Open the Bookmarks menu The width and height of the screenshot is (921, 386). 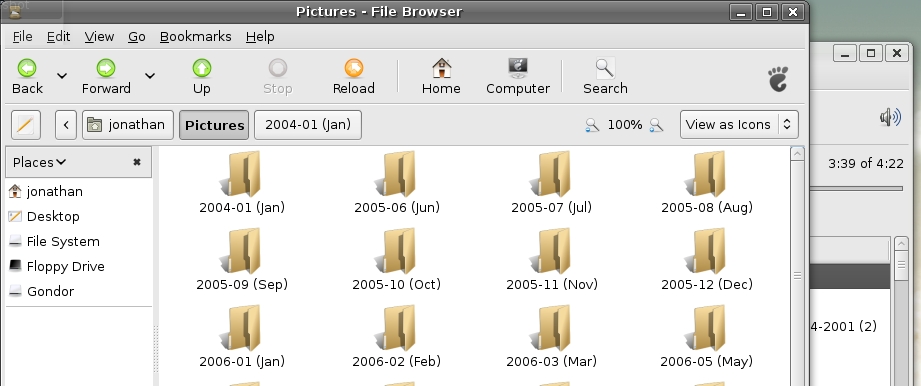pyautogui.click(x=196, y=37)
